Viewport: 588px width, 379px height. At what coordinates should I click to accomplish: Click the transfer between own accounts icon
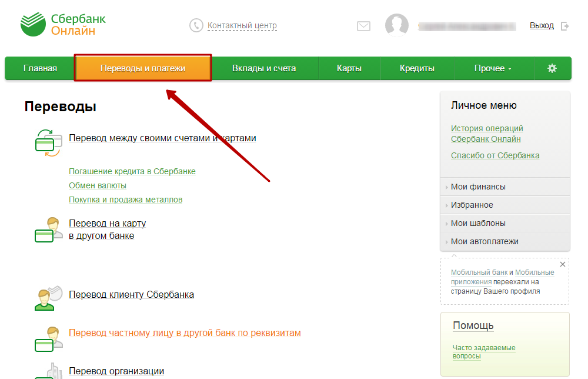[48, 143]
